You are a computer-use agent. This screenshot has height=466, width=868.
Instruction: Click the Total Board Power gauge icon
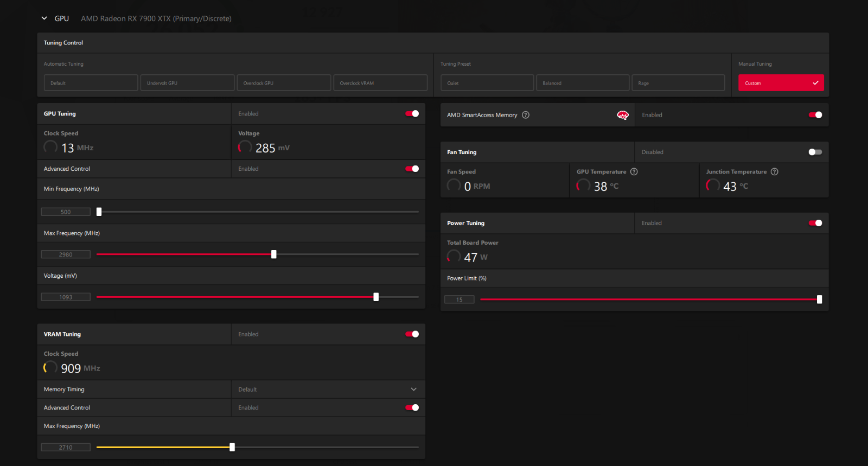tap(454, 257)
